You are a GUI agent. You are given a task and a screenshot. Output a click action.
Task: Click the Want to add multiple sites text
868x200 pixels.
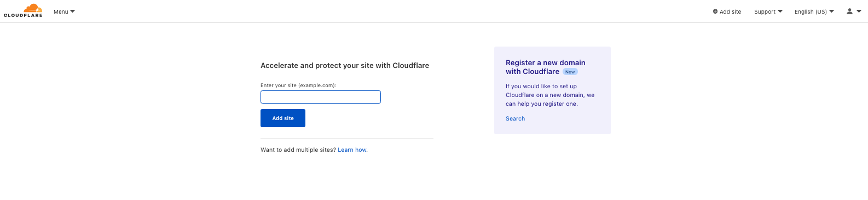tap(298, 150)
